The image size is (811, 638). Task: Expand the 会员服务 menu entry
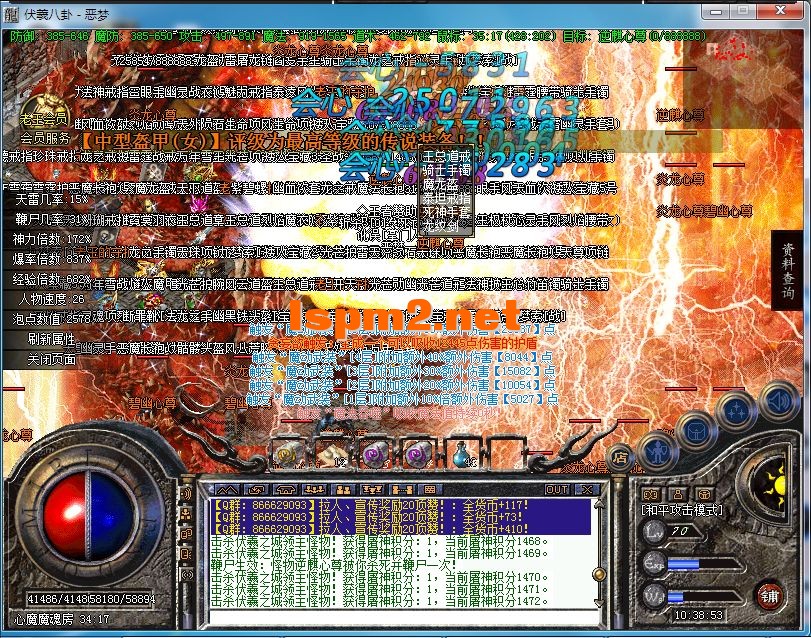(x=46, y=137)
